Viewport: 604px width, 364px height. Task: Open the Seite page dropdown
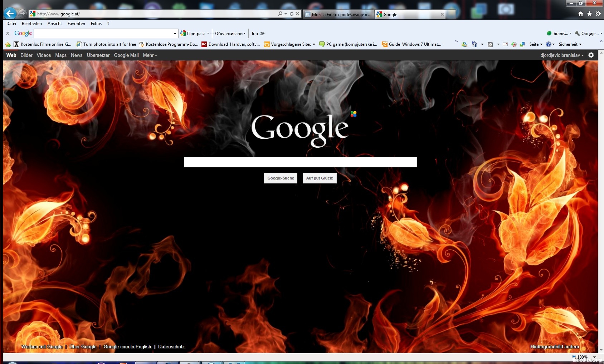pos(536,44)
